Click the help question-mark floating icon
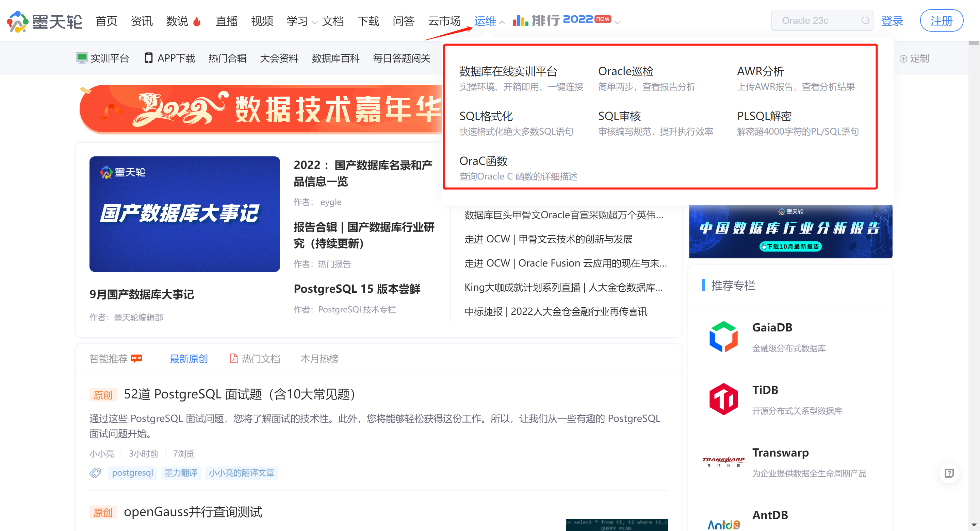The height and width of the screenshot is (531, 980). [x=949, y=473]
